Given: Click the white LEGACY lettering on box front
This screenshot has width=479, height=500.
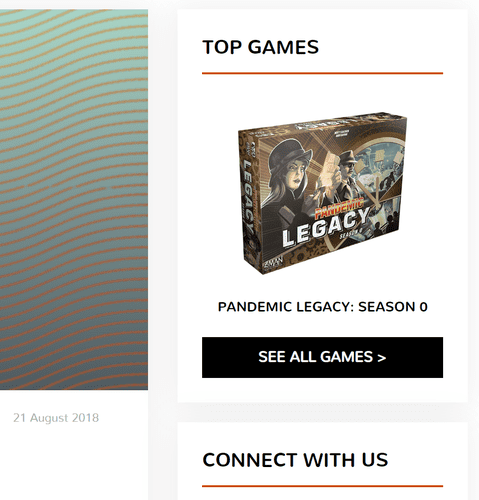Looking at the screenshot, I should 325,227.
